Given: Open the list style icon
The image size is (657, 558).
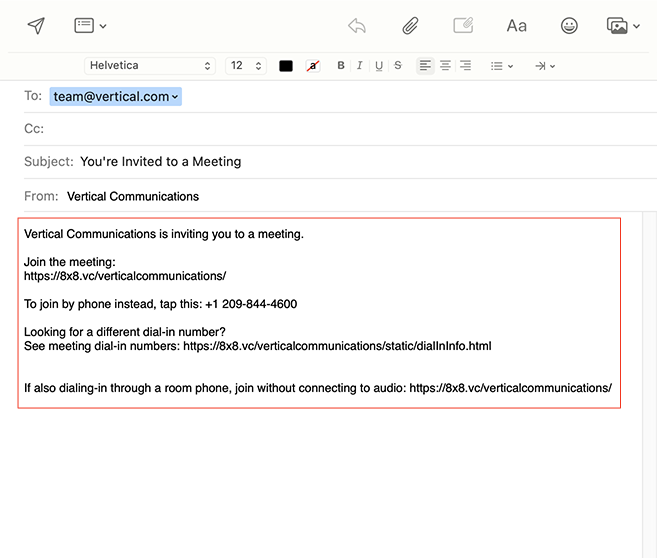Looking at the screenshot, I should pos(497,66).
